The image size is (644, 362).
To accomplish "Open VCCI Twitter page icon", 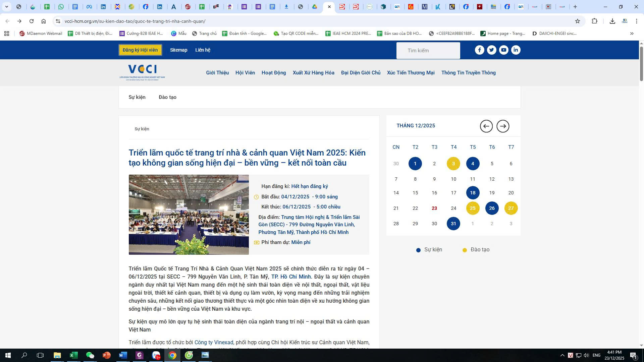I will point(491,50).
